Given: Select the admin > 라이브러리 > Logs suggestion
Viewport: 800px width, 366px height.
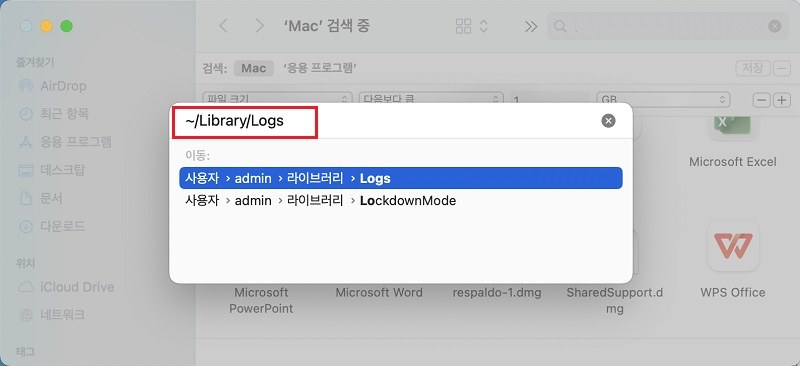Looking at the screenshot, I should (401, 178).
